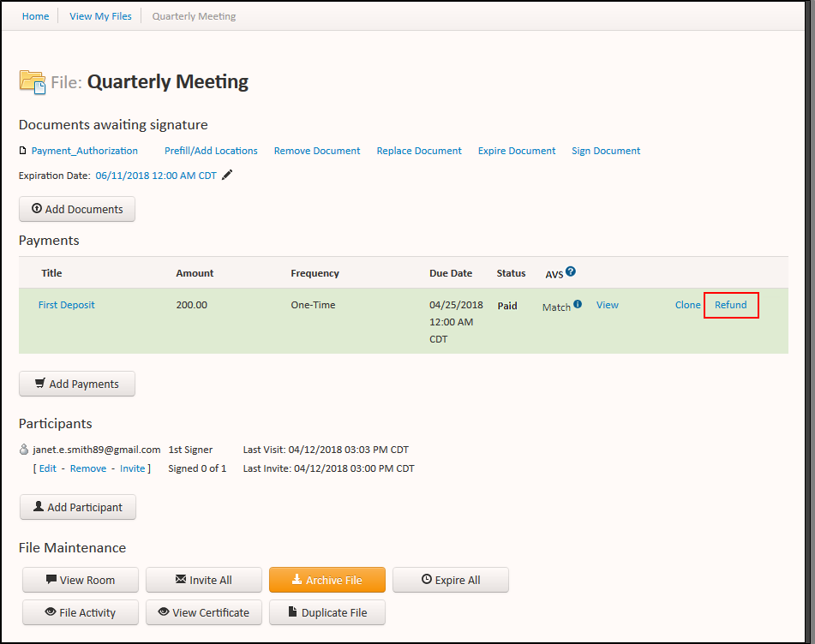Open the Home breadcrumb
This screenshot has height=644, width=815.
tap(35, 15)
